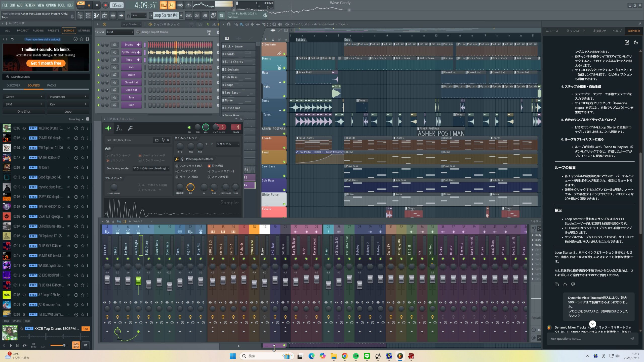Open the Trending sort dropdown
644x362 pixels.
tap(76, 119)
